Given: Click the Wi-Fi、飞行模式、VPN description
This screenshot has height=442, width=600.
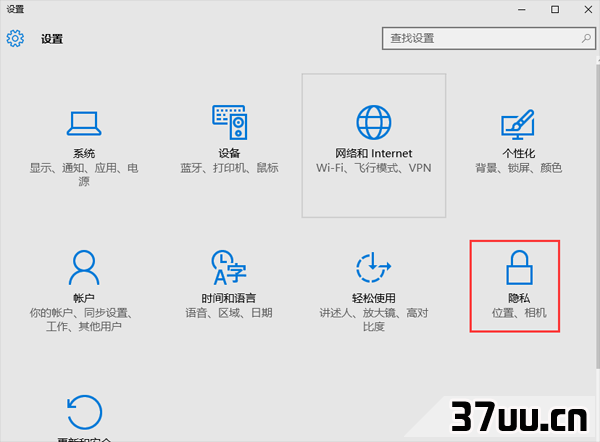Looking at the screenshot, I should (373, 168).
